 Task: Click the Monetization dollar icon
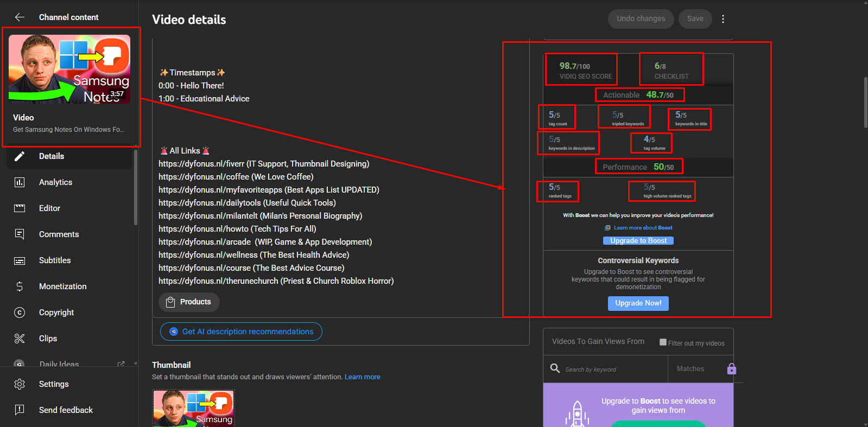[x=20, y=286]
